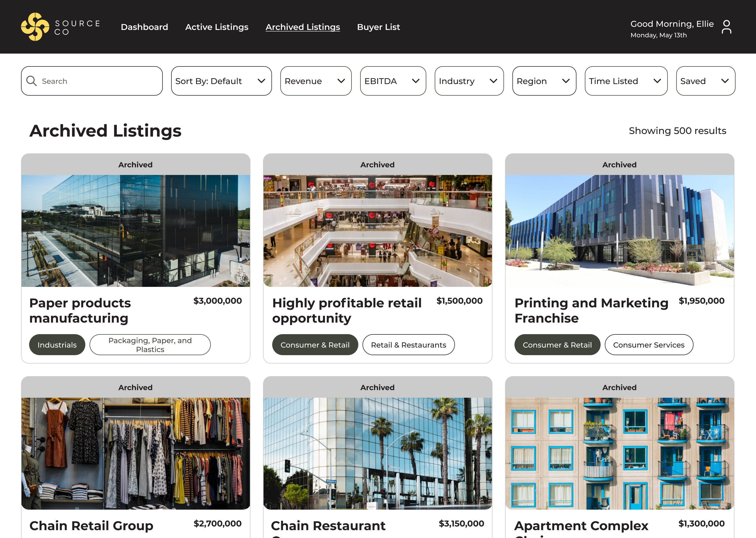The height and width of the screenshot is (538, 756).
Task: Click the magnifying glass search icon
Action: [31, 81]
